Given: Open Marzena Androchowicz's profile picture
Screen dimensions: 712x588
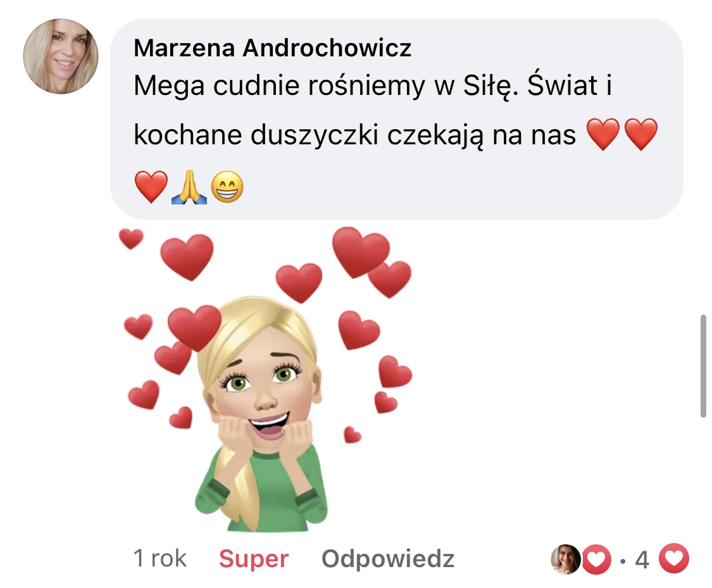Looking at the screenshot, I should (x=61, y=56).
